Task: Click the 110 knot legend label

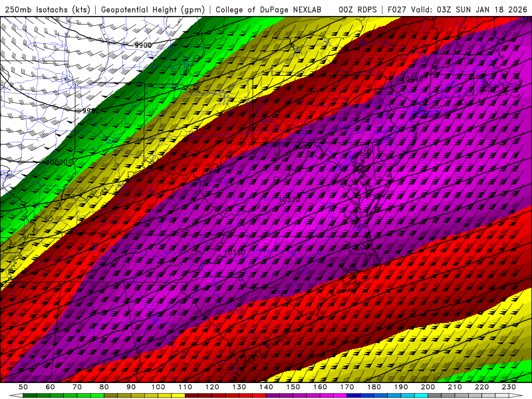Action: tap(186, 387)
